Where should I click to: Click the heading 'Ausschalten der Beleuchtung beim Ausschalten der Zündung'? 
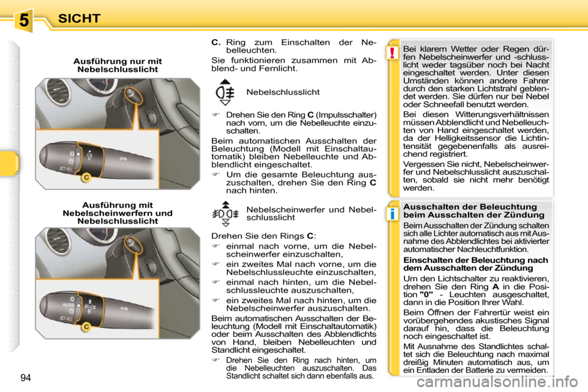pos(474,211)
